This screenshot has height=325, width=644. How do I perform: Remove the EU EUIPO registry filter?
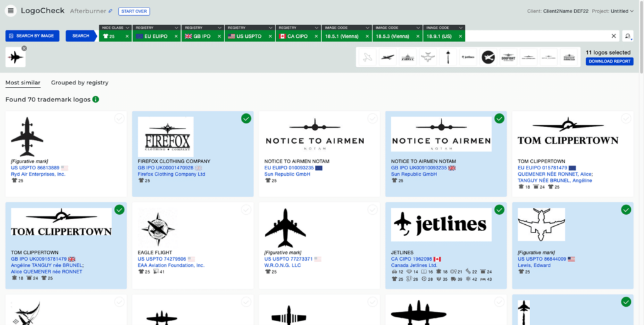click(x=177, y=37)
